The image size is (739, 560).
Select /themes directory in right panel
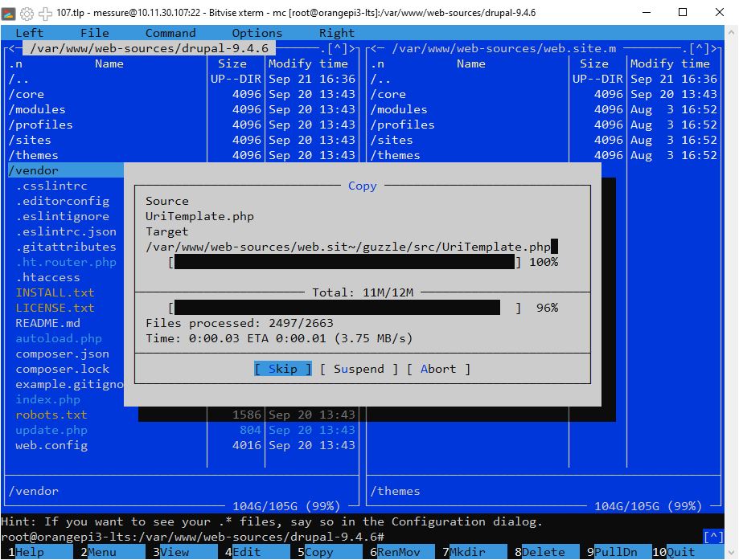click(x=469, y=155)
